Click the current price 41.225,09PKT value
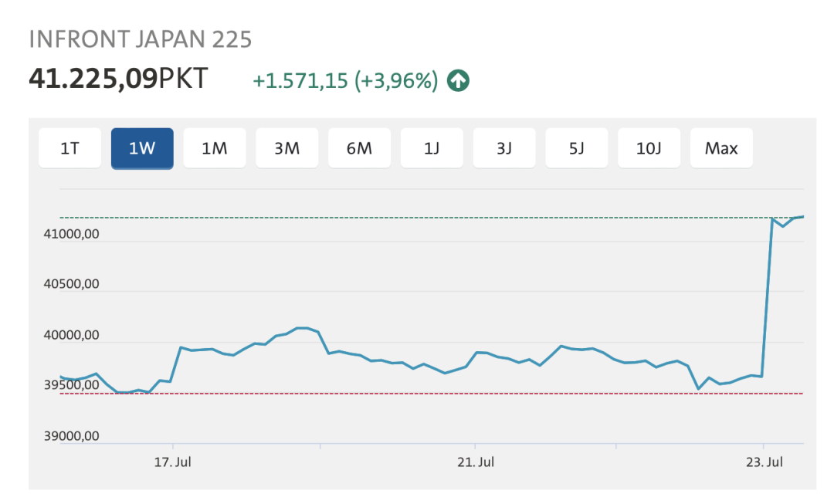Screen dimensions: 834x504 tap(116, 77)
